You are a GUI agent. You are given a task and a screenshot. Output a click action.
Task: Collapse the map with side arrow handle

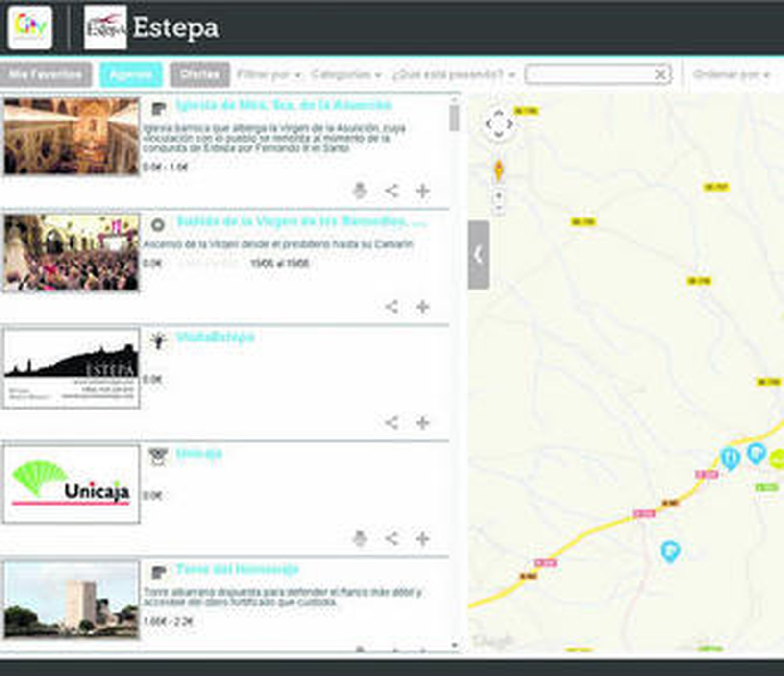point(478,255)
